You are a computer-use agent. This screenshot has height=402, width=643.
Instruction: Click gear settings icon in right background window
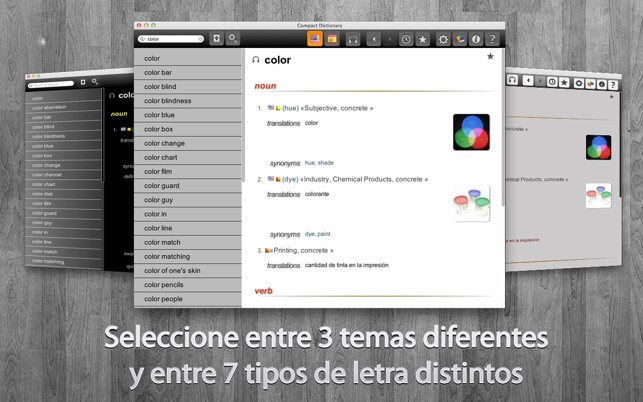click(x=579, y=83)
